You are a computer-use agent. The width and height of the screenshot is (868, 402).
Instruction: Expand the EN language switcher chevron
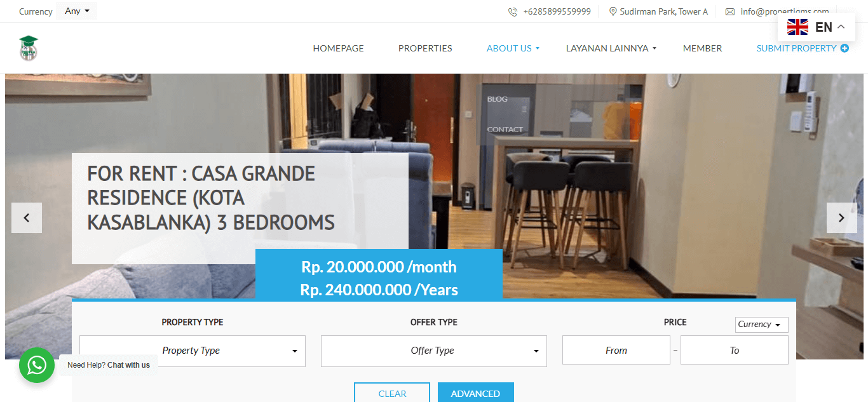point(841,27)
